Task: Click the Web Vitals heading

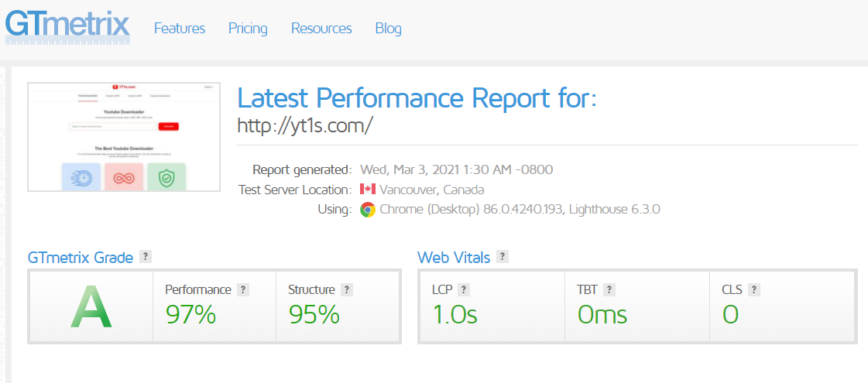Action: tap(454, 258)
